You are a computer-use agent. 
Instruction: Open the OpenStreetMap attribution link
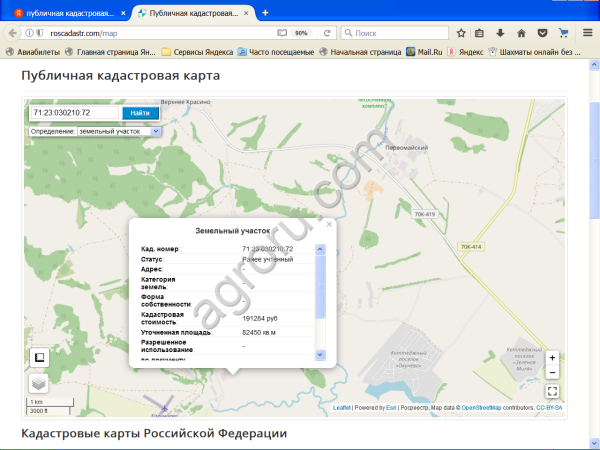point(480,408)
